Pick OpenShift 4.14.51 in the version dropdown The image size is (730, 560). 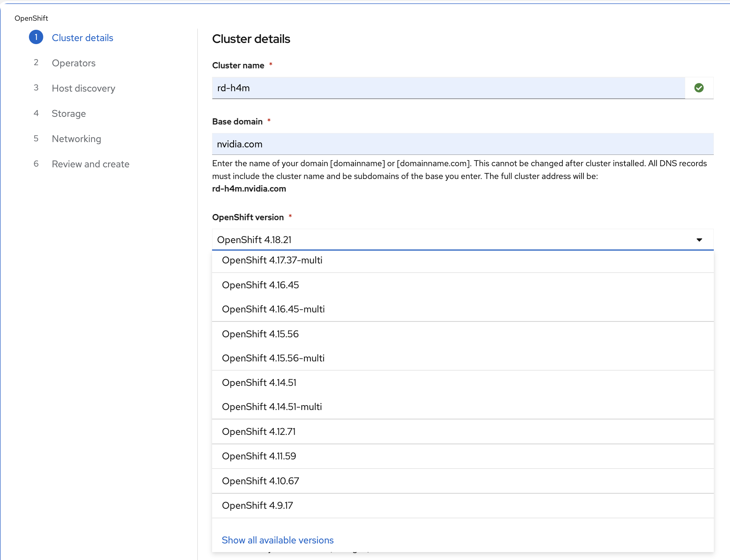(259, 383)
